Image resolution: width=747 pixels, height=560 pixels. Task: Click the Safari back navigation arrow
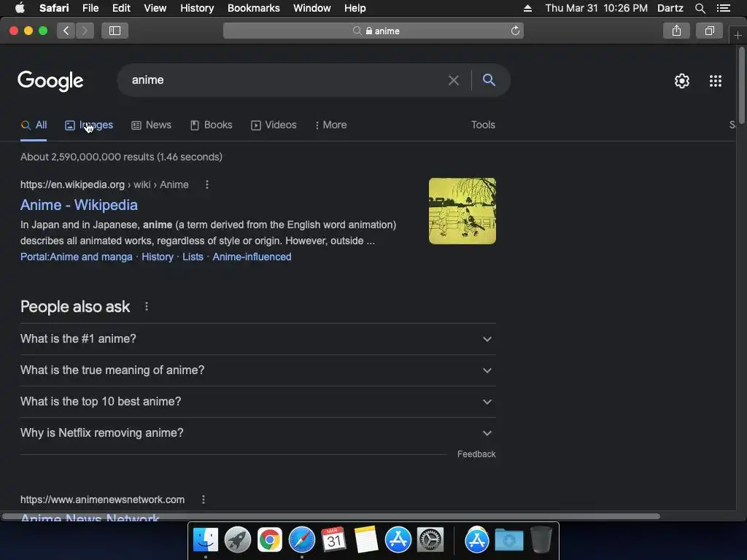coord(66,31)
